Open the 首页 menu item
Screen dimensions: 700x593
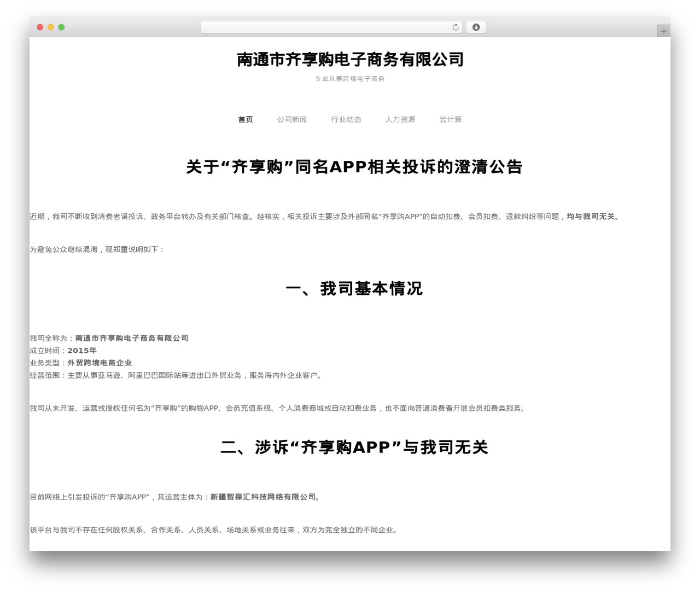click(x=246, y=119)
